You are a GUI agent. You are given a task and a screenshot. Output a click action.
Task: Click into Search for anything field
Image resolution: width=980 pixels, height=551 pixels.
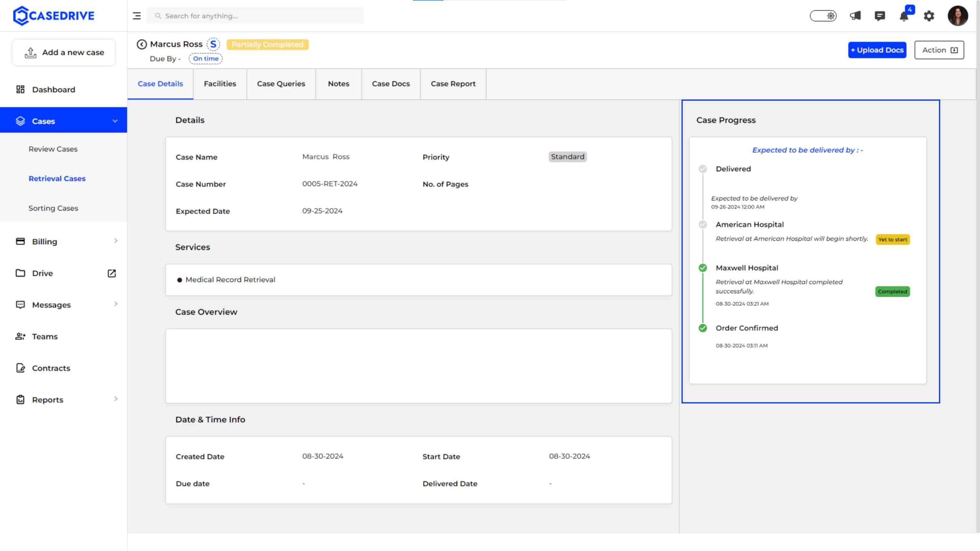pos(255,16)
